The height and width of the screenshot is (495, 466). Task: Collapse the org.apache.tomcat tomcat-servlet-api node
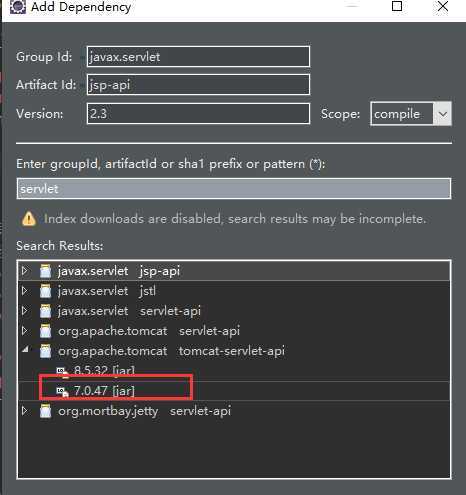pyautogui.click(x=25, y=350)
